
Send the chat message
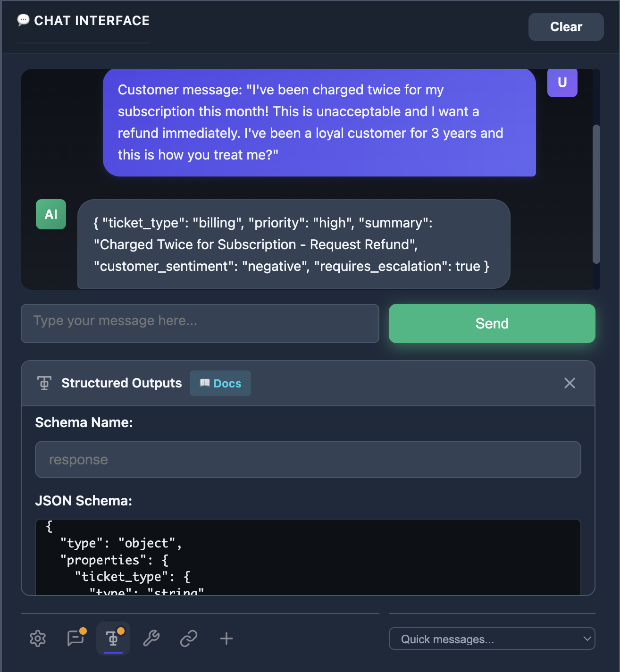pyautogui.click(x=492, y=323)
